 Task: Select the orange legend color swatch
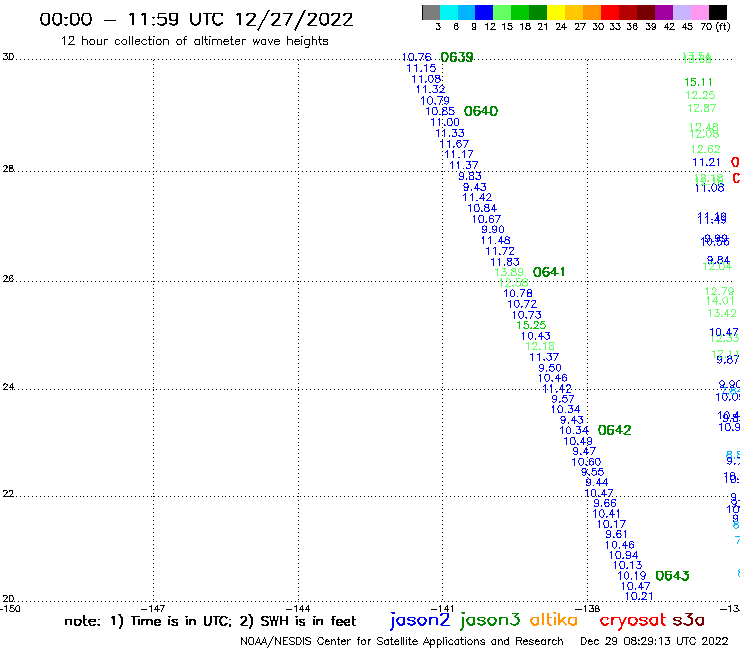[592, 12]
